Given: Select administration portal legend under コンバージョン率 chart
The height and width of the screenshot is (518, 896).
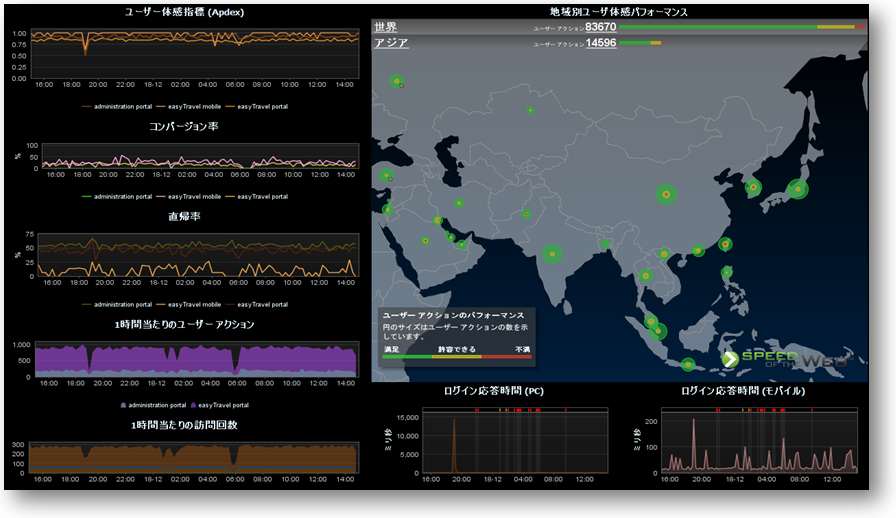Looking at the screenshot, I should (x=121, y=196).
